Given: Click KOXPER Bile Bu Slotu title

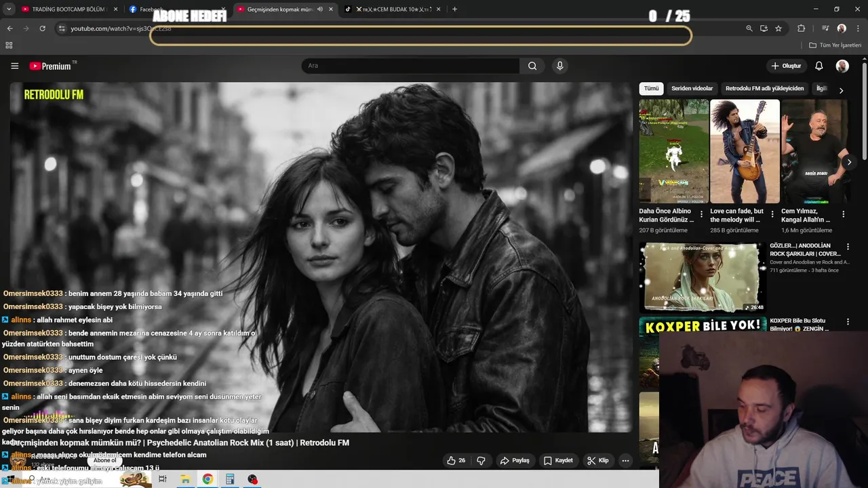Looking at the screenshot, I should point(799,325).
